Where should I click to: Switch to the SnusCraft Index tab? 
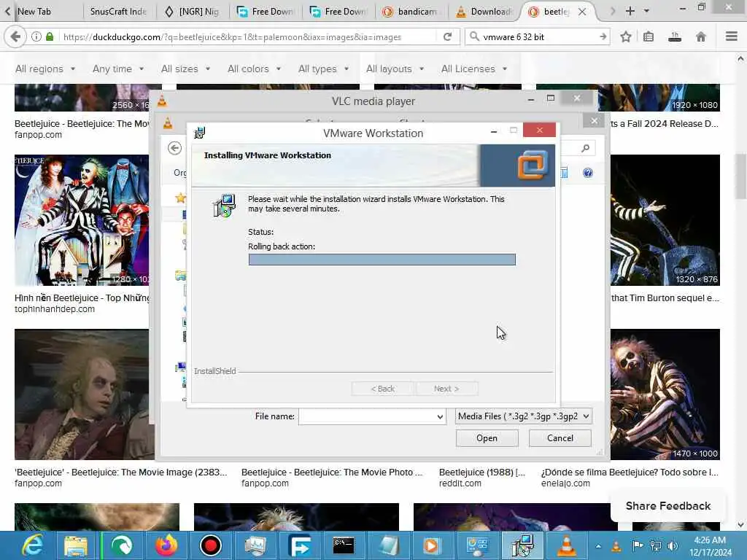click(118, 12)
